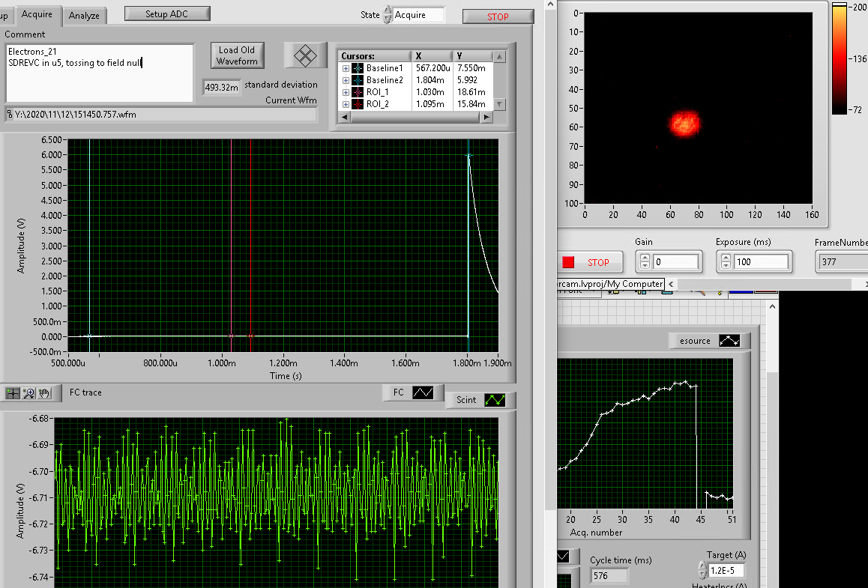Switch to the Analyze tab
This screenshot has width=868, height=588.
[84, 16]
